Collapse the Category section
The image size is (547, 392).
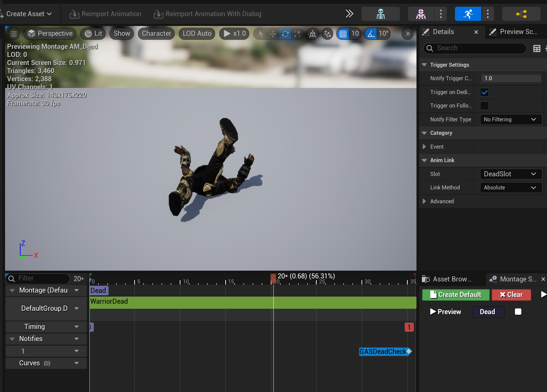[x=424, y=133]
